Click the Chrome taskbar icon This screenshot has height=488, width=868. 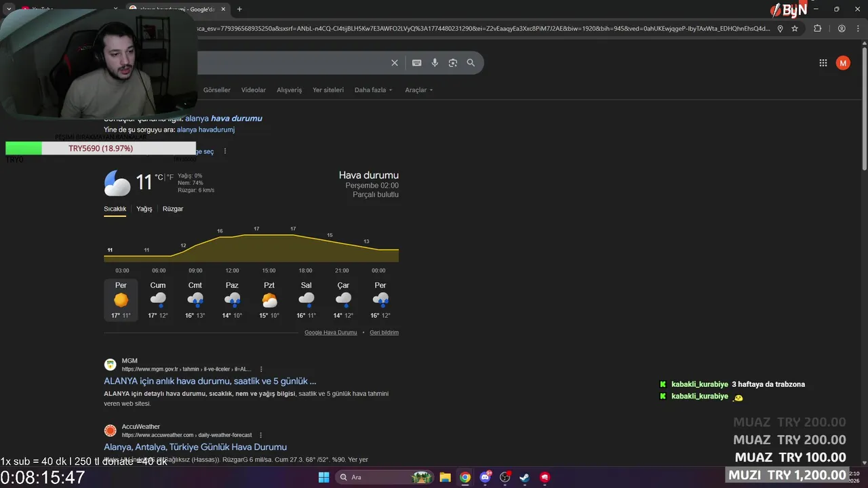465,477
